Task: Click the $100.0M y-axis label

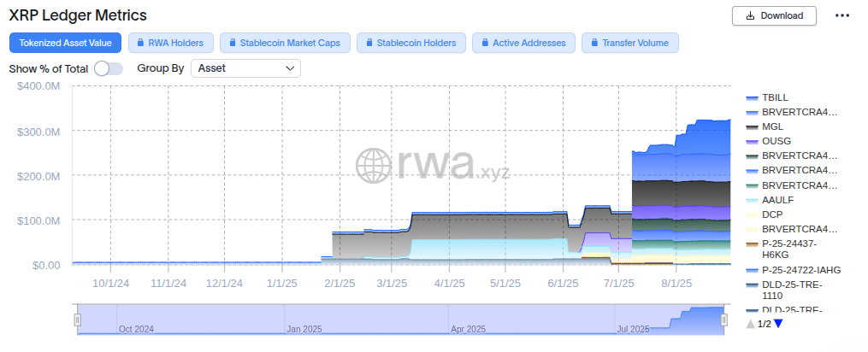Action: point(38,220)
